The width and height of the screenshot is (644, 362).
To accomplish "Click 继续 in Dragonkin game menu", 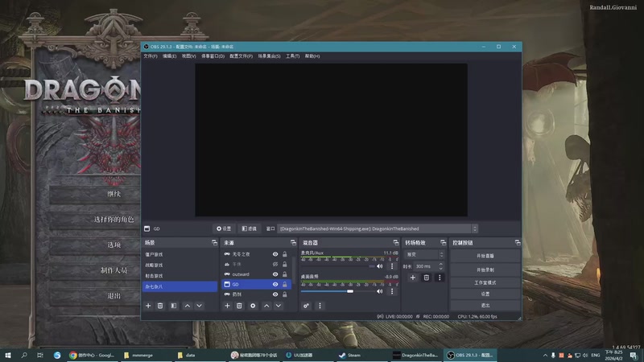I will pos(114,194).
